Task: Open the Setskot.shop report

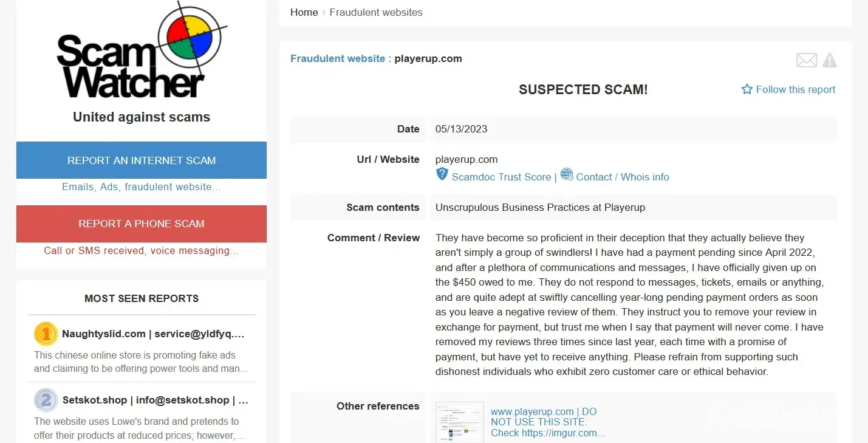Action: pyautogui.click(x=155, y=400)
